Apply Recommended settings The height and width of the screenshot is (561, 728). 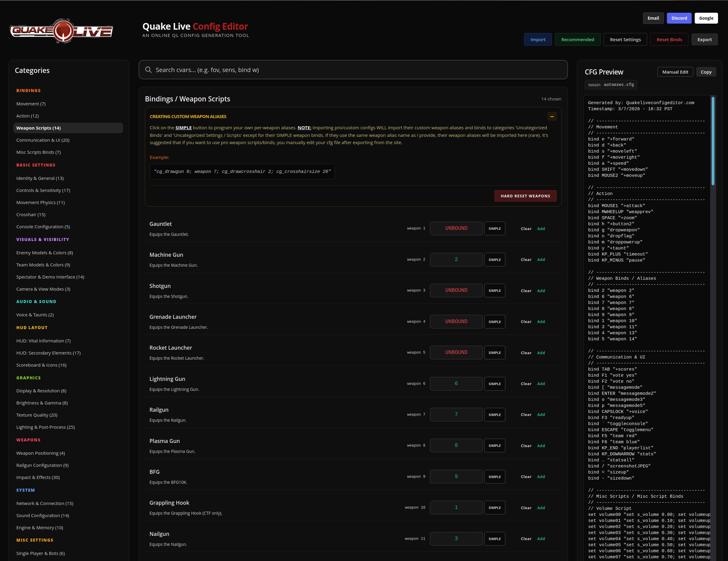click(577, 39)
